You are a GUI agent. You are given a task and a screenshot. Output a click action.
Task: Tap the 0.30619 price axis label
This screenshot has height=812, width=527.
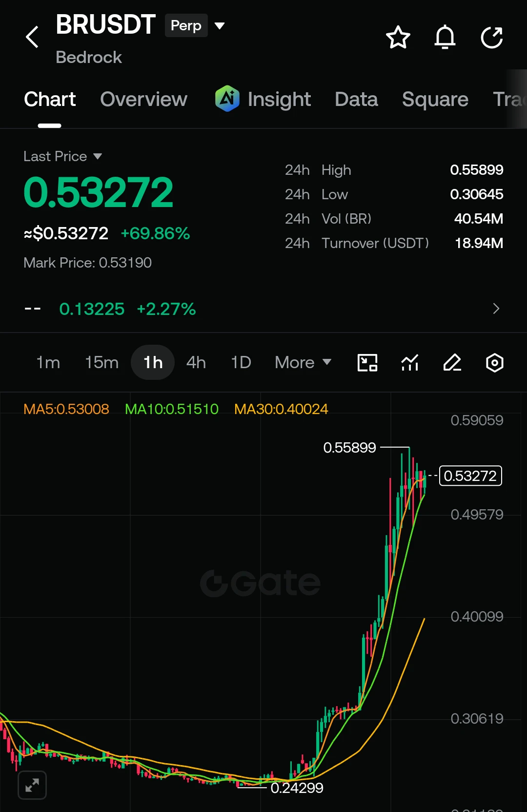(477, 719)
